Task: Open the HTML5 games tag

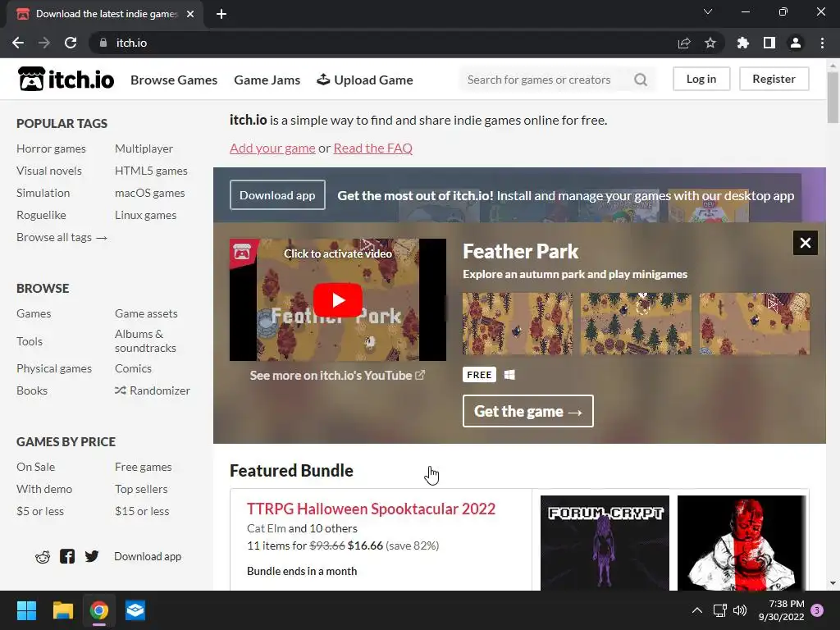Action: [151, 171]
